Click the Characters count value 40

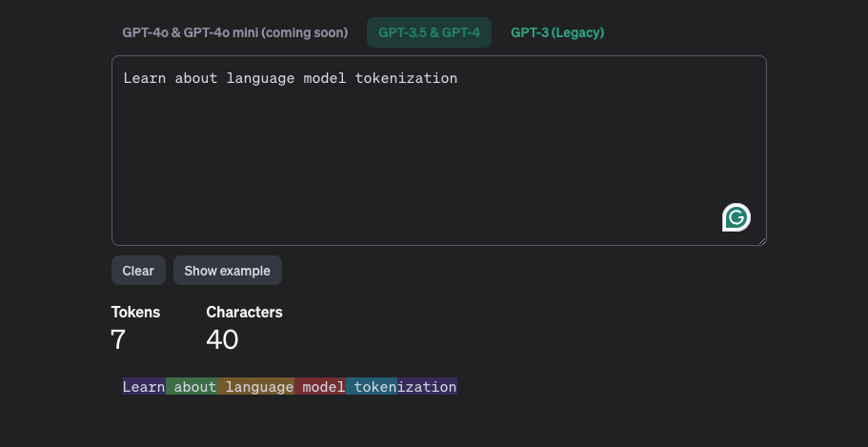click(x=222, y=339)
